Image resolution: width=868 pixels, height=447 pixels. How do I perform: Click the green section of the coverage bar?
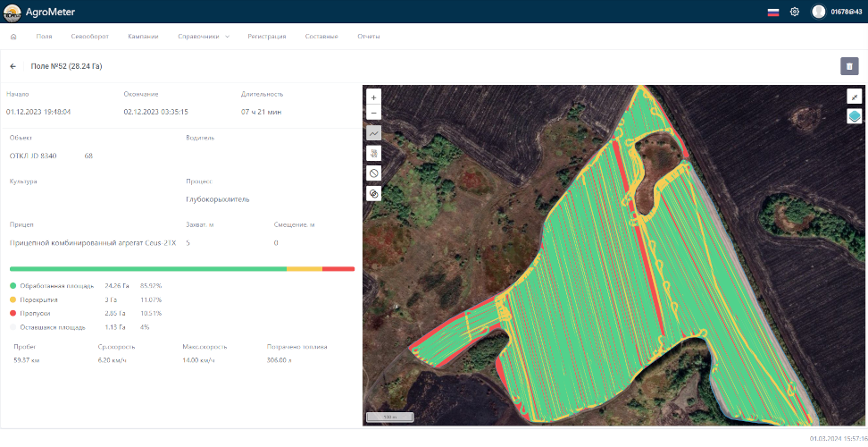tap(147, 268)
